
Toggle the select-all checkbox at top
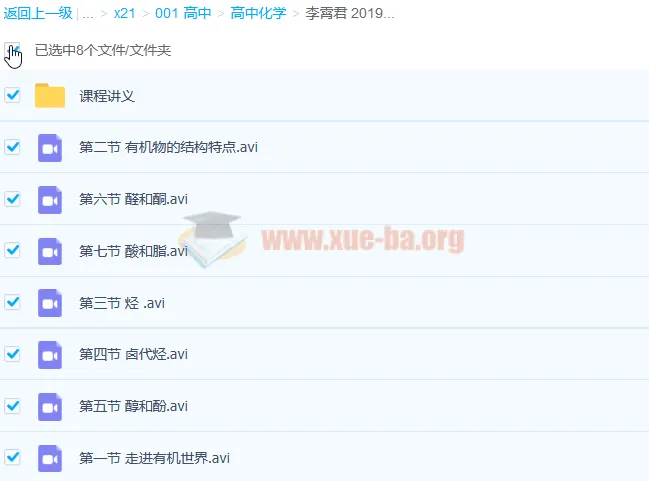(12, 50)
